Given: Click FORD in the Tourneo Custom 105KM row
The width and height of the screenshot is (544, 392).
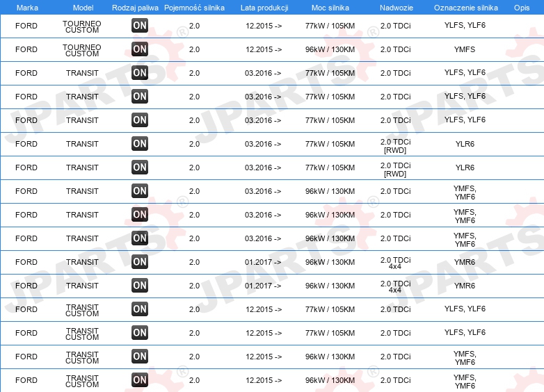Looking at the screenshot, I should pos(26,26).
